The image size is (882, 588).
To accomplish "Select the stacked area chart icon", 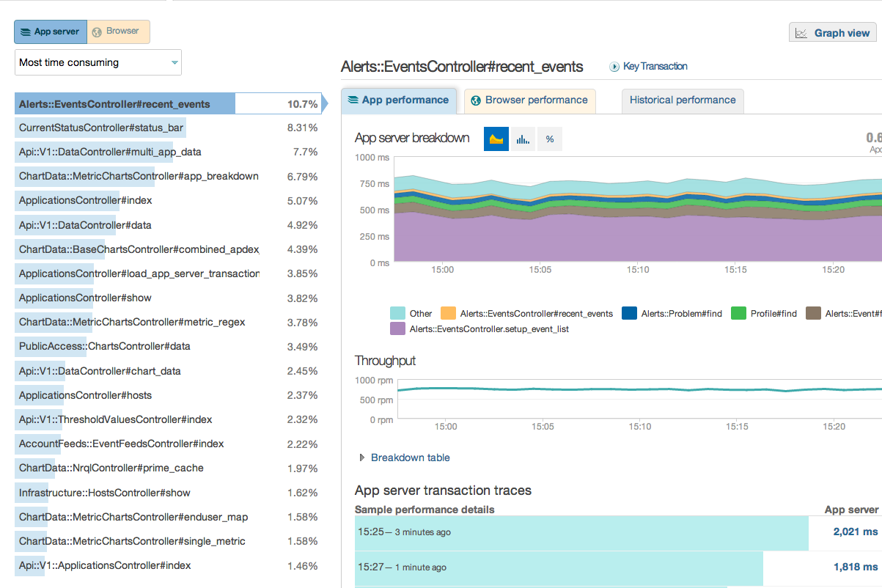I will (x=496, y=139).
